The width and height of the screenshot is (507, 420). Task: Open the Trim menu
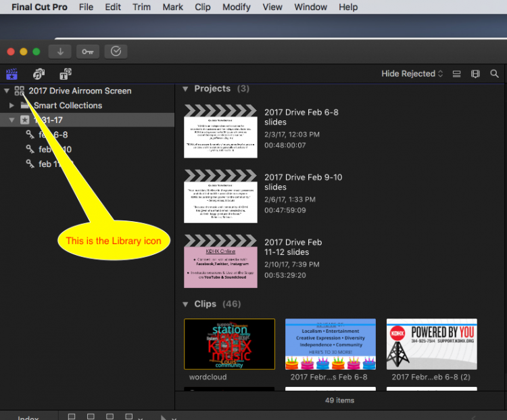click(141, 7)
